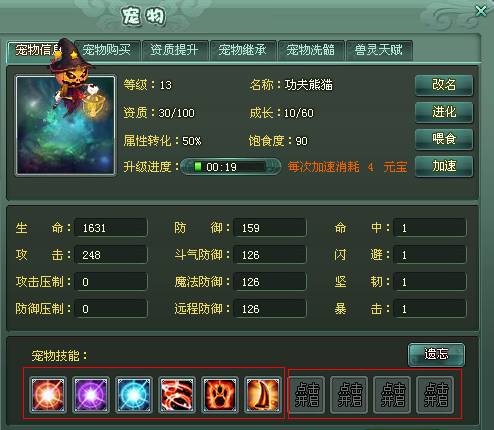The width and height of the screenshot is (494, 430).
Task: Unlock the first locked skill slot
Action: click(x=307, y=395)
